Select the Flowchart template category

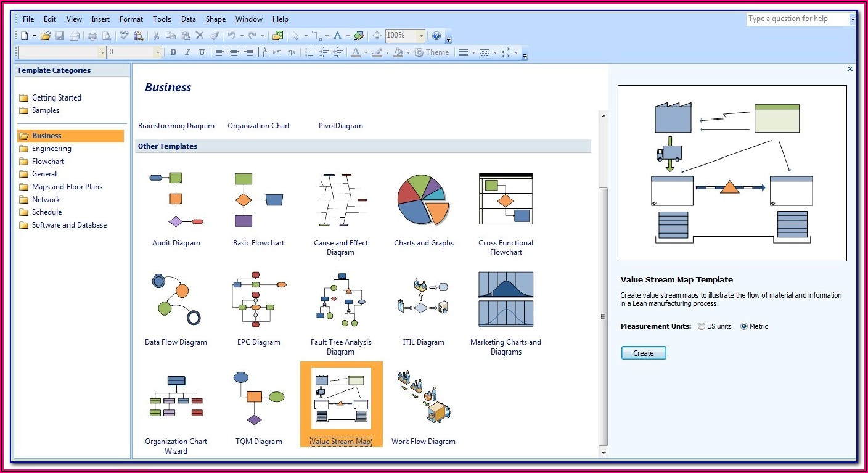pos(48,162)
